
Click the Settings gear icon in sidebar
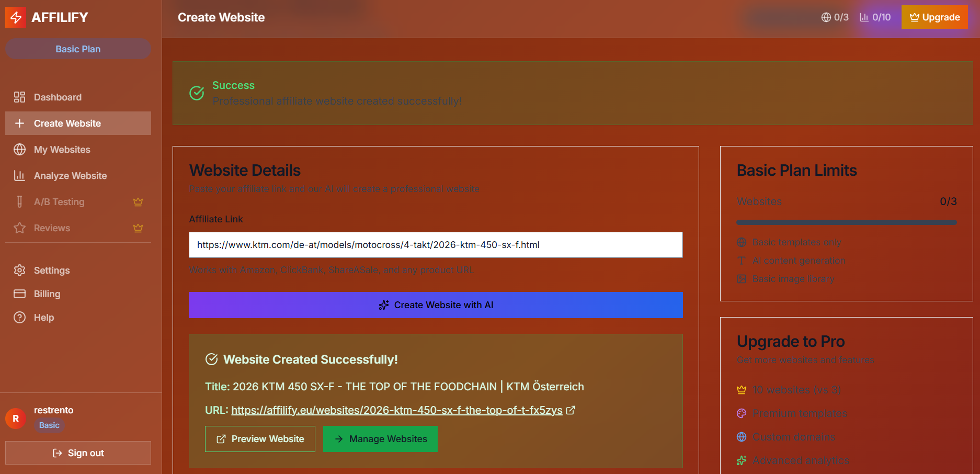[x=20, y=270]
